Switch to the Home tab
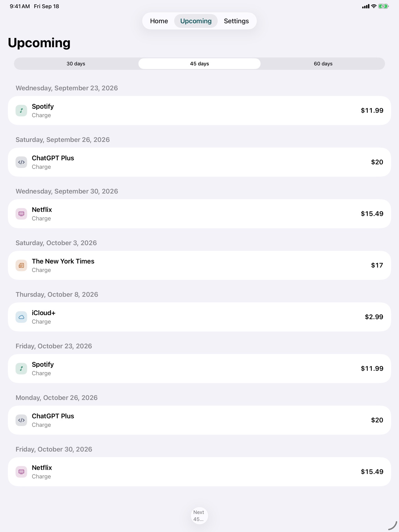 (x=159, y=21)
